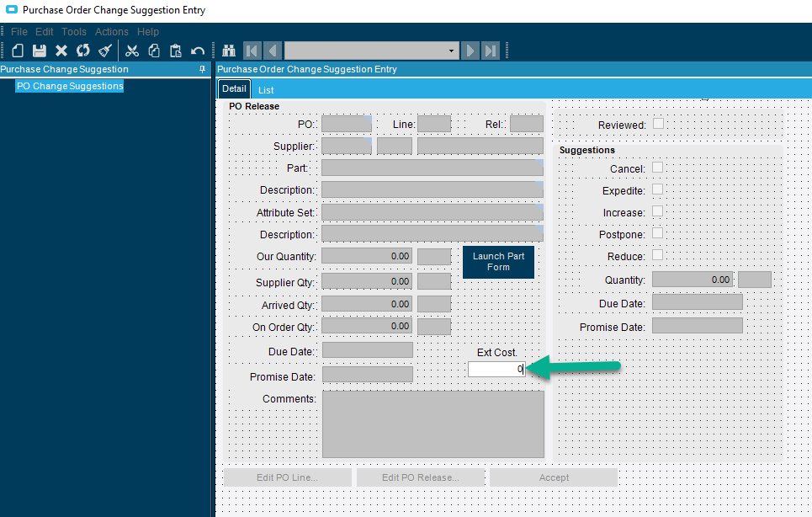This screenshot has height=517, width=812.
Task: Click the Edit PO Line button
Action: tap(288, 477)
